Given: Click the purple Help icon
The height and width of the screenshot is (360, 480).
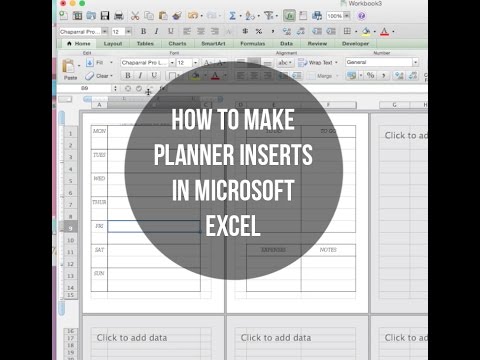Looking at the screenshot, I should click(361, 16).
